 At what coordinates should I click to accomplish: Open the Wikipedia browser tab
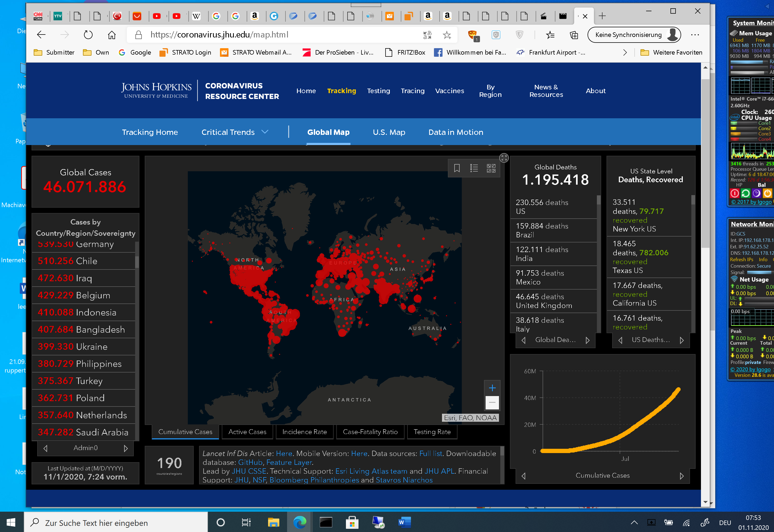tap(197, 16)
